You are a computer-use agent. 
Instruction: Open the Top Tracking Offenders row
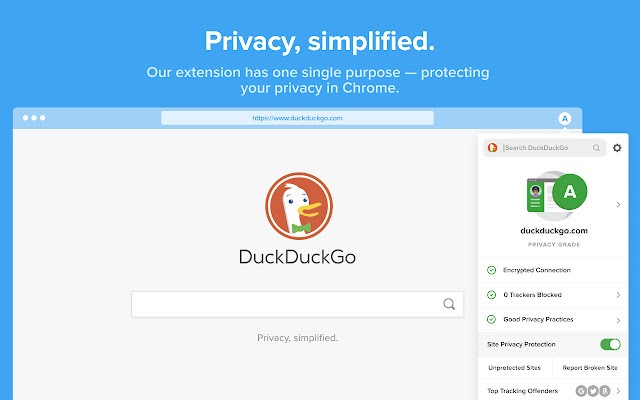pyautogui.click(x=553, y=391)
